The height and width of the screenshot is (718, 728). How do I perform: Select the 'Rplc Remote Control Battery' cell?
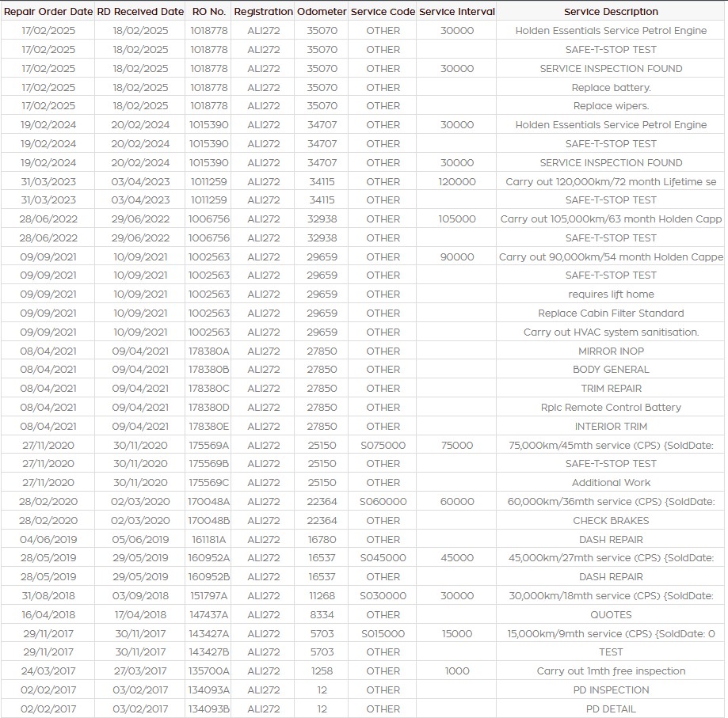[611, 407]
